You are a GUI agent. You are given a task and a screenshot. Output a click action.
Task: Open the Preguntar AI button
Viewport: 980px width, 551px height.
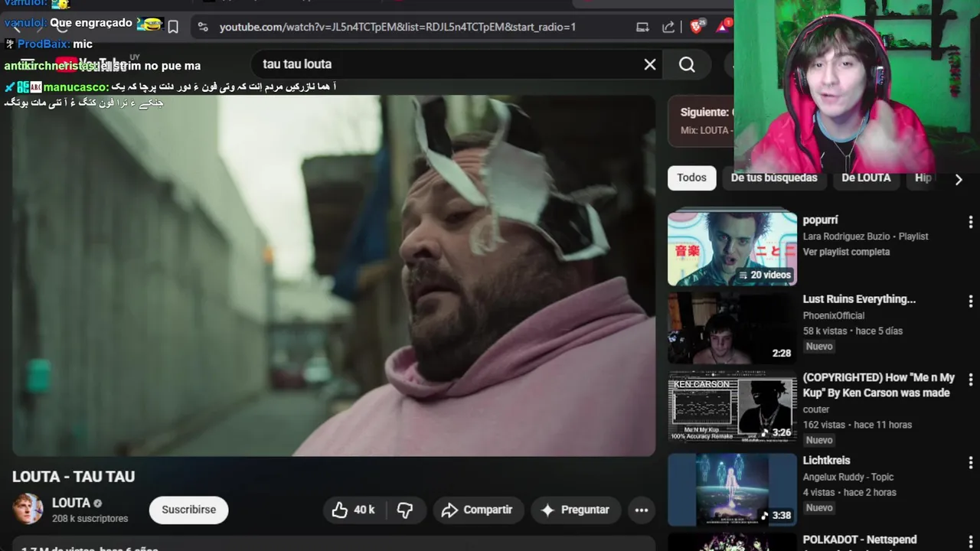pyautogui.click(x=575, y=510)
